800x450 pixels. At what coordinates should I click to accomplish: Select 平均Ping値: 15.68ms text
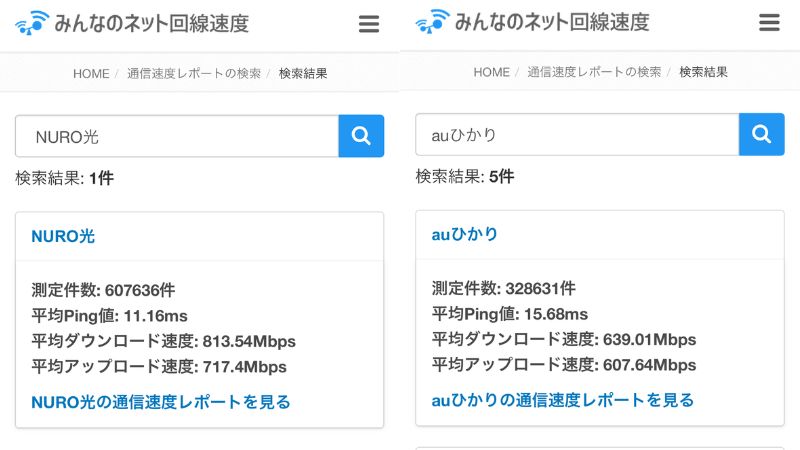click(510, 314)
